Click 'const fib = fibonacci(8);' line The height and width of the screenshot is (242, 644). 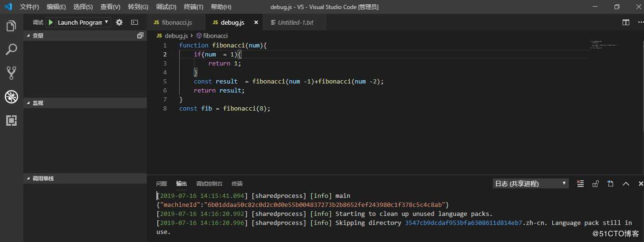point(225,108)
